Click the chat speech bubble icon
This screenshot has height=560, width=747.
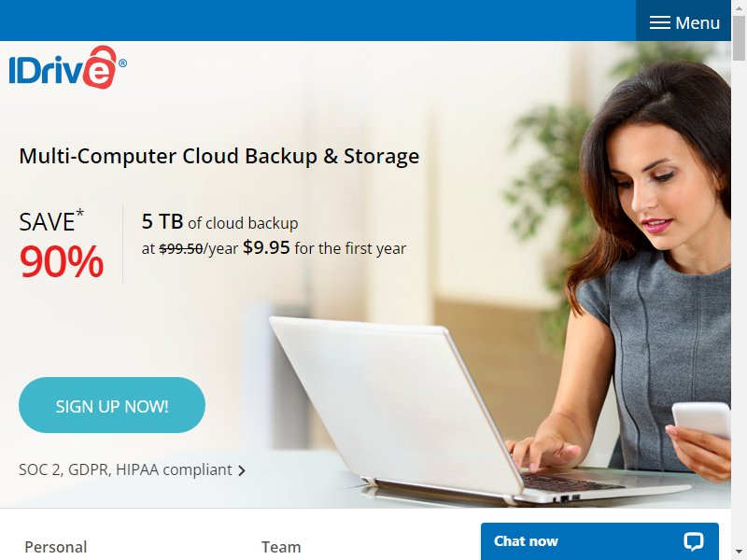(x=693, y=541)
